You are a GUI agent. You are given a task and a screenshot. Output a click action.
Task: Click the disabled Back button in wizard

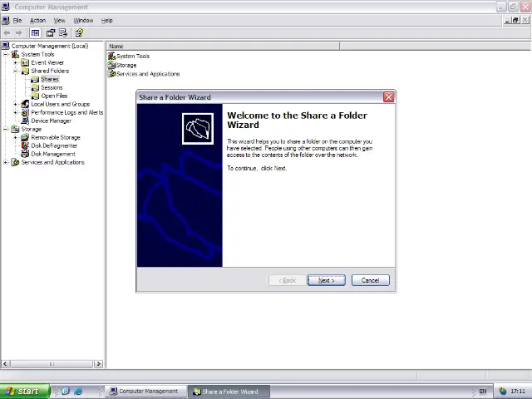pos(287,280)
